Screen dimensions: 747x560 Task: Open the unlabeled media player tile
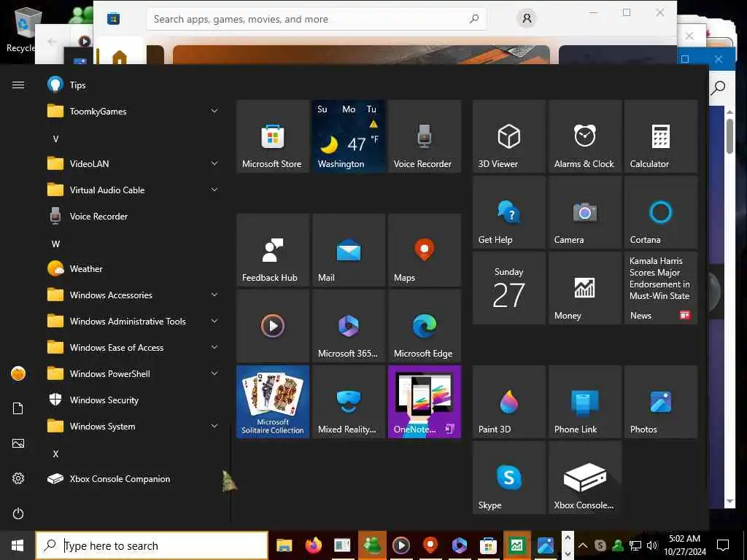click(x=273, y=326)
